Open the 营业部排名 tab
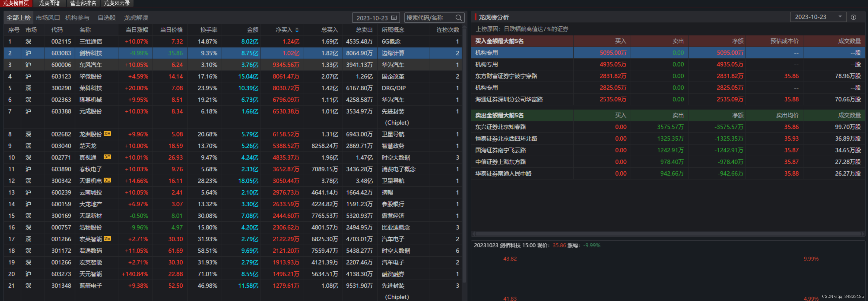 (83, 3)
